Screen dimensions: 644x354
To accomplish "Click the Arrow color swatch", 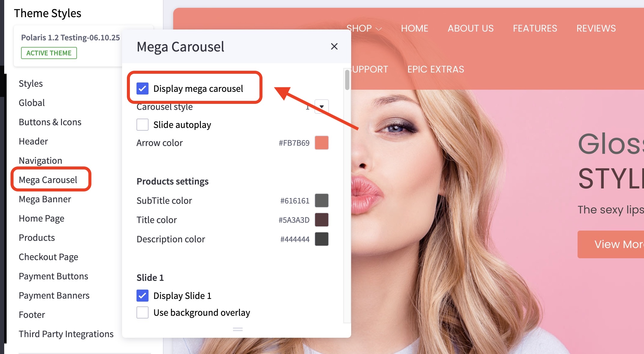I will tap(321, 143).
